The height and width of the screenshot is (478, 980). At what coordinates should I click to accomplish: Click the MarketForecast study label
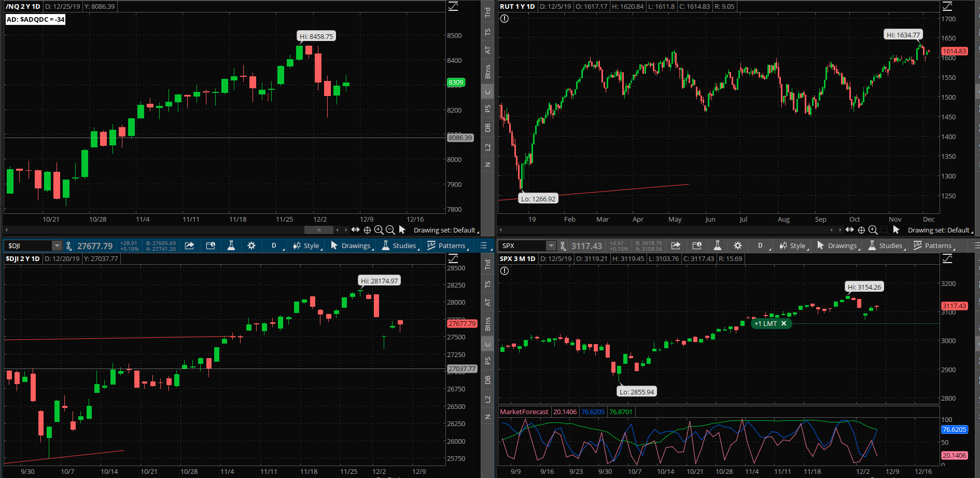pyautogui.click(x=524, y=412)
